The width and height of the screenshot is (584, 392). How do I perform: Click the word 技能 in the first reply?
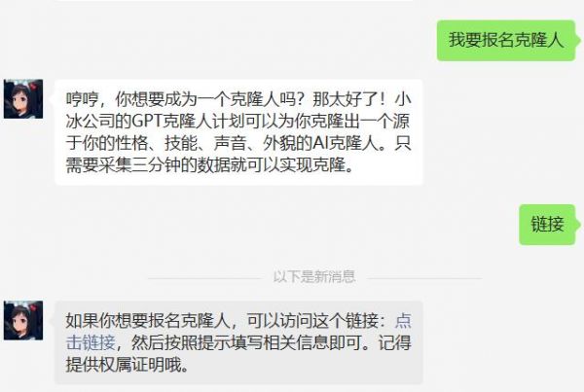(x=181, y=143)
